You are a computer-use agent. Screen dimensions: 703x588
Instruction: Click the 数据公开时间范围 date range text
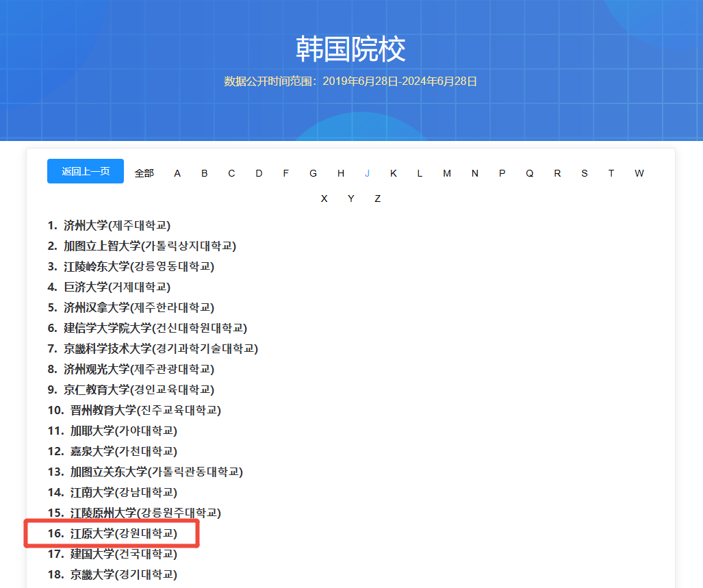(350, 81)
